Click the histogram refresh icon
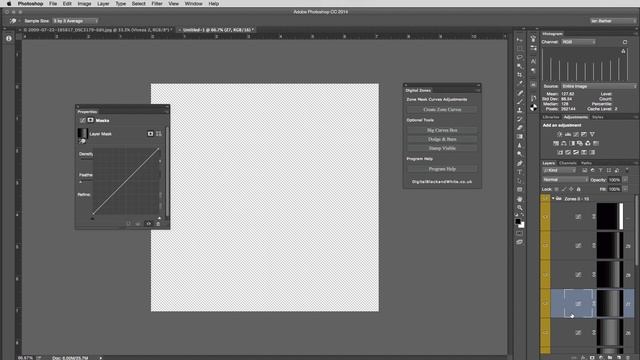This screenshot has width=640, height=360. point(625,42)
